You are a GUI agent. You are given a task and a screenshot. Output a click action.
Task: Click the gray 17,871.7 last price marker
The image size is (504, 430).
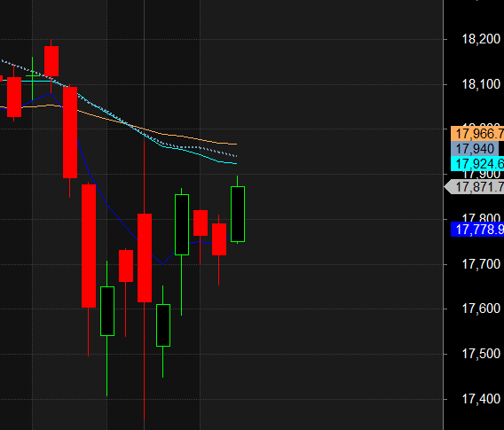click(x=475, y=187)
